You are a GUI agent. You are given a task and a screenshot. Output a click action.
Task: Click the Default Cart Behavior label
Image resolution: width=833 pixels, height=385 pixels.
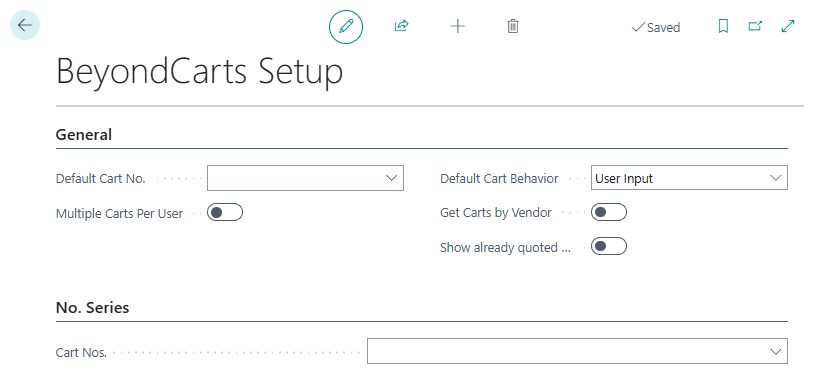pyautogui.click(x=499, y=178)
